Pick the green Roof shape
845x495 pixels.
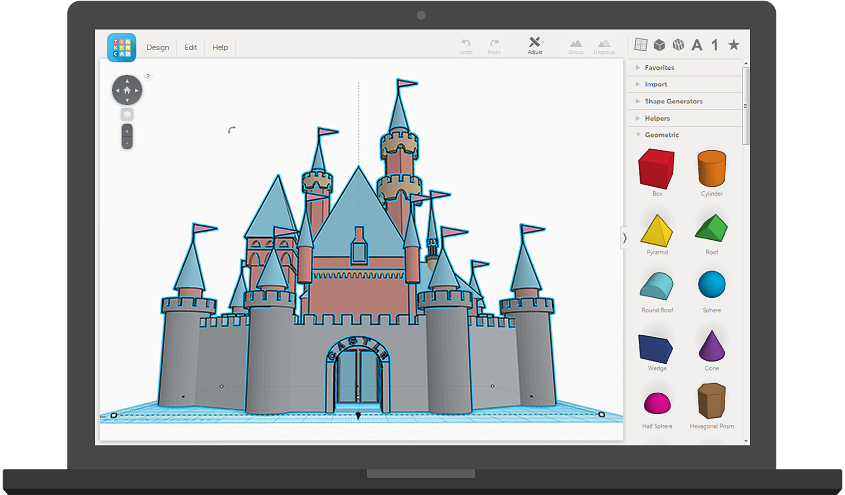(711, 228)
